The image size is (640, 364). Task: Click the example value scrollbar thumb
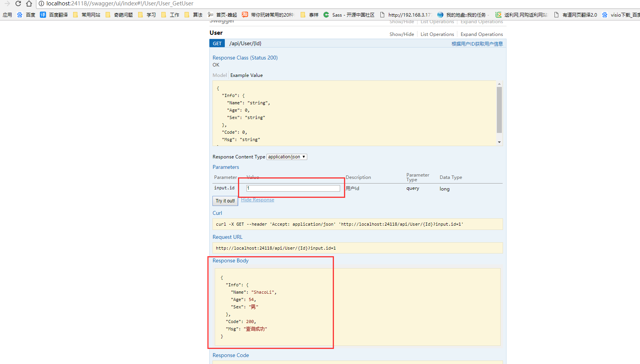[499, 110]
